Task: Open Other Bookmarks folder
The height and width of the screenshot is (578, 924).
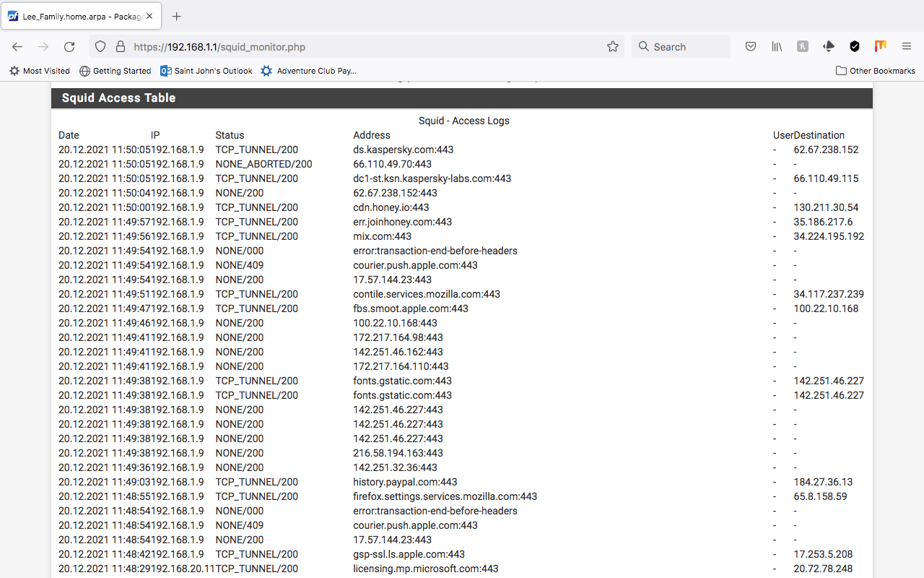Action: tap(875, 71)
